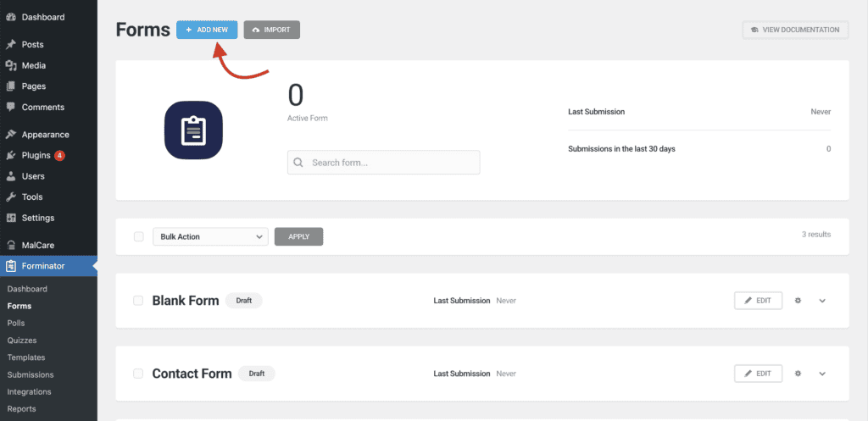
Task: Edit the Blank Form
Action: 759,301
